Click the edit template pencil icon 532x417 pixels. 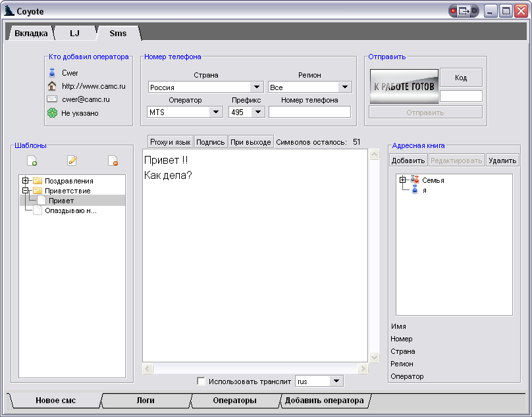coord(72,160)
